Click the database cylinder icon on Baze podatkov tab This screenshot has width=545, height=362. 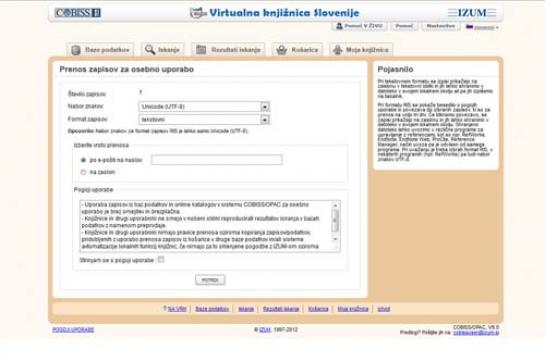tap(76, 50)
